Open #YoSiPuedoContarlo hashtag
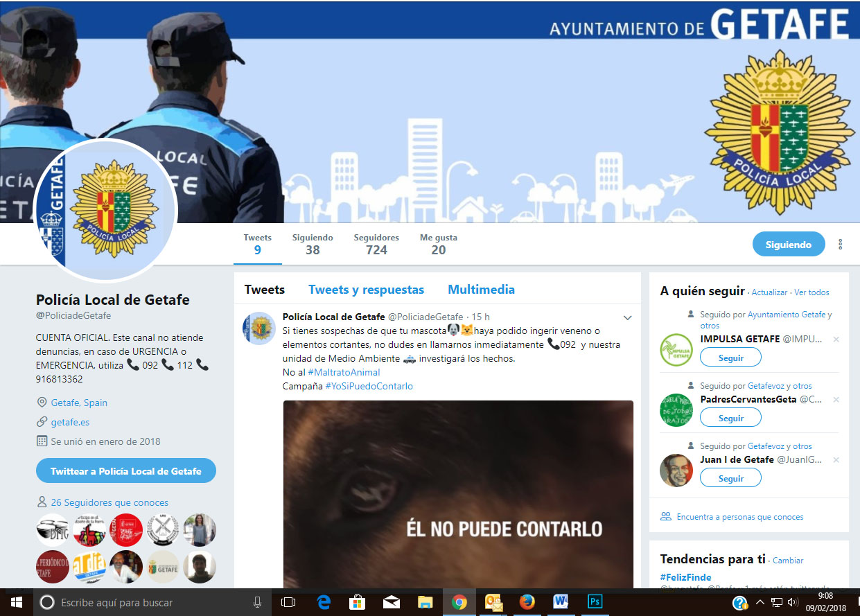 click(369, 386)
